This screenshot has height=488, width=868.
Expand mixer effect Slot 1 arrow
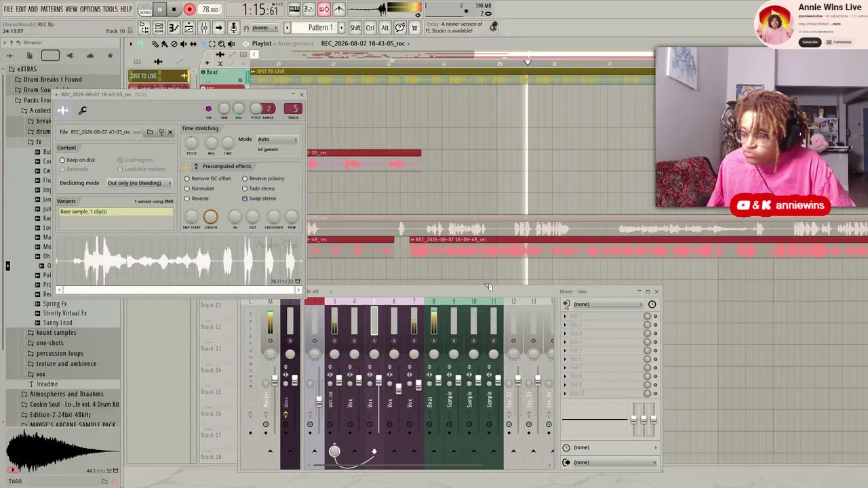pos(566,317)
